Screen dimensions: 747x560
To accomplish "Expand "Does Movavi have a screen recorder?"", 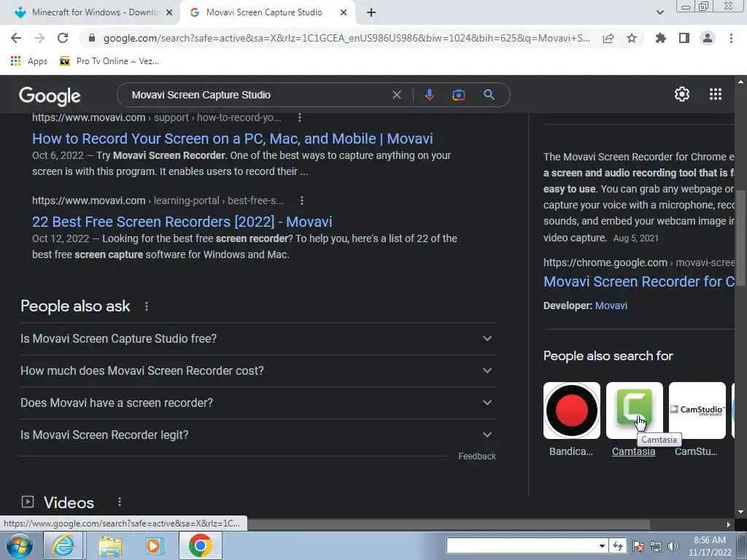I will (x=258, y=402).
